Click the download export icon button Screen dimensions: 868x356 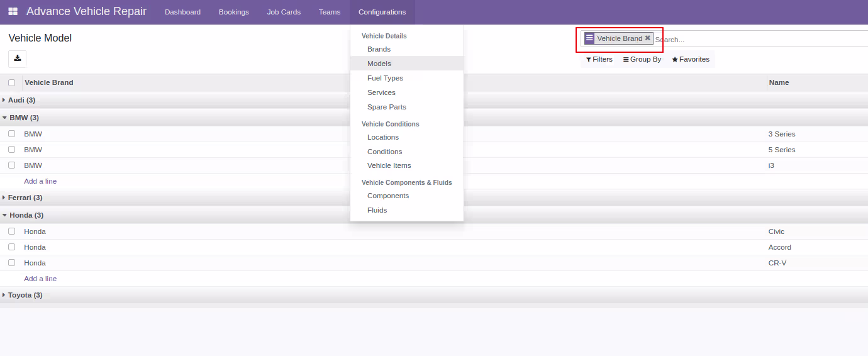click(x=18, y=58)
